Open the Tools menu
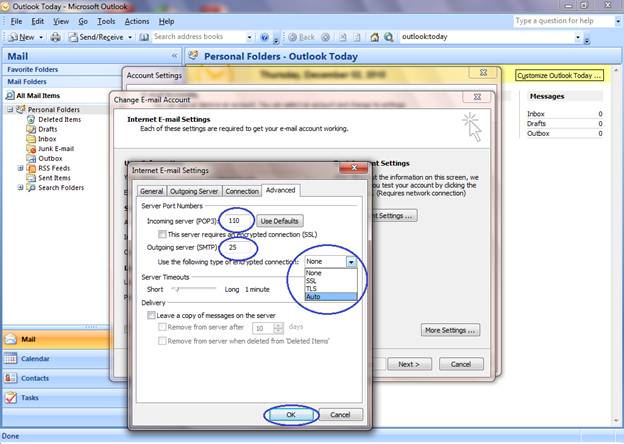Screen dimensions: 624x444 pyautogui.click(x=106, y=21)
